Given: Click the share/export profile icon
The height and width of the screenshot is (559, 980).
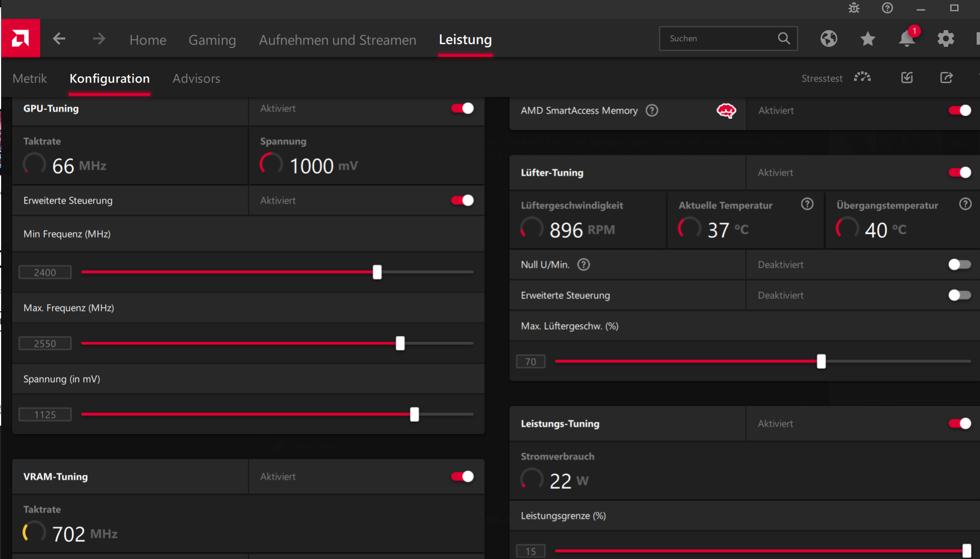Looking at the screenshot, I should click(x=947, y=78).
